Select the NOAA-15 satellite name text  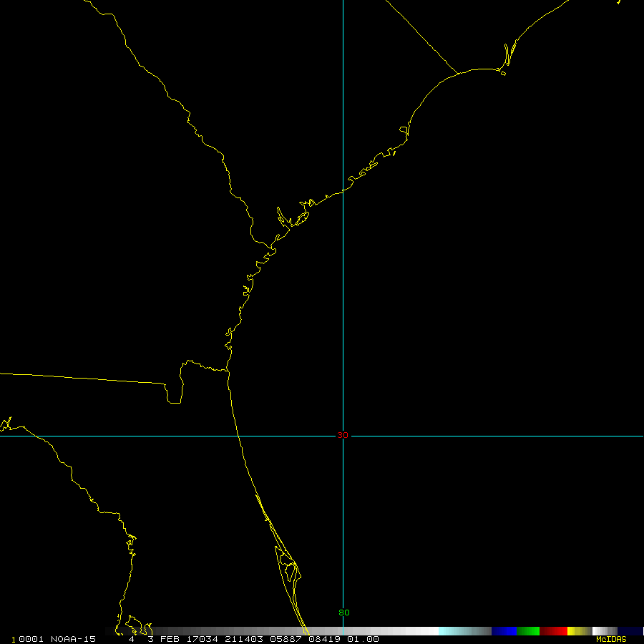tap(73, 639)
